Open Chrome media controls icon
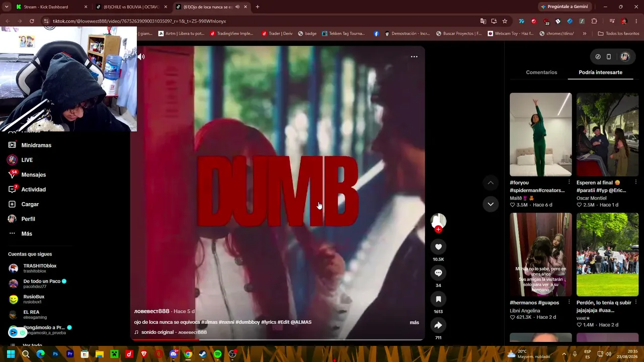Screen dimensions: 644x362 pos(612,21)
